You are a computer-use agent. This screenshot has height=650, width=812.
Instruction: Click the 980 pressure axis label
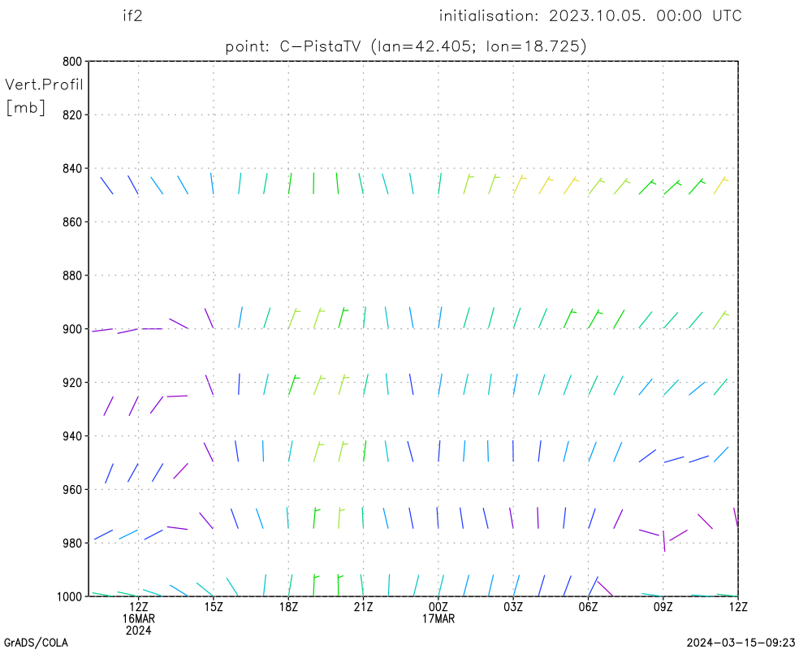coord(72,544)
